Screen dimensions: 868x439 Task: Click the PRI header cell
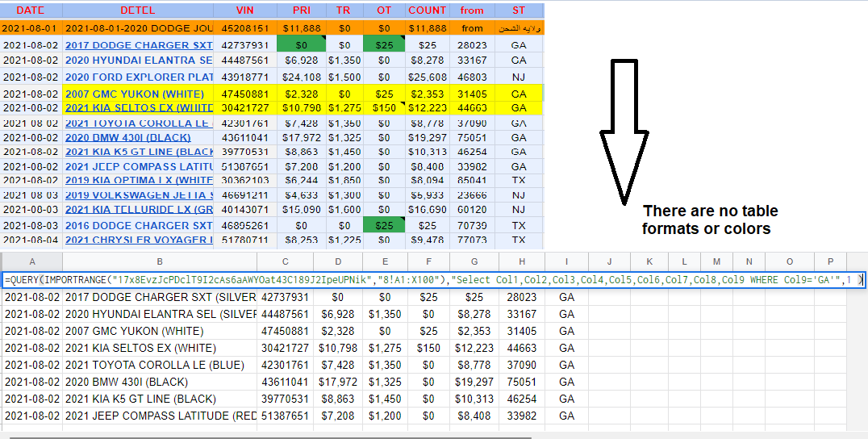click(x=301, y=10)
